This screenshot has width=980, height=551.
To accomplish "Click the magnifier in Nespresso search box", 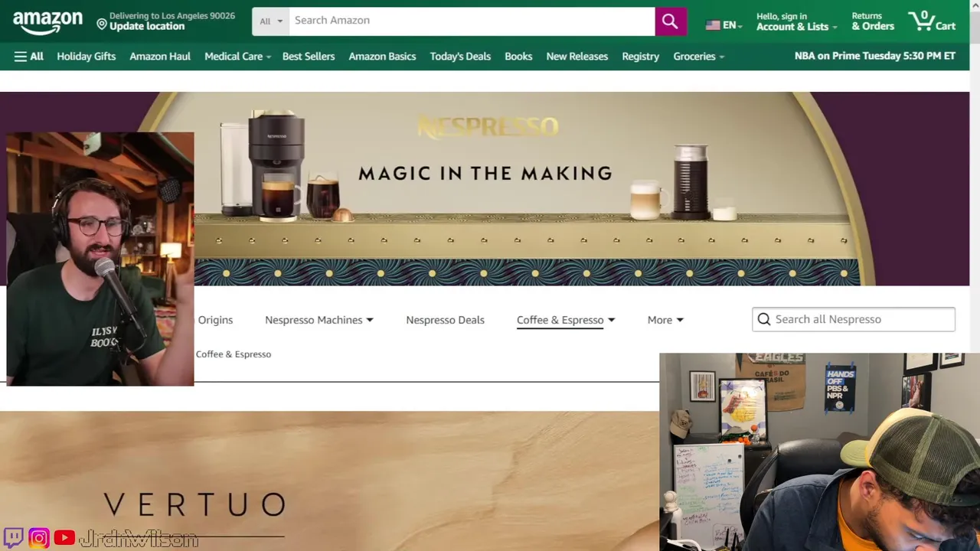I will tap(764, 319).
